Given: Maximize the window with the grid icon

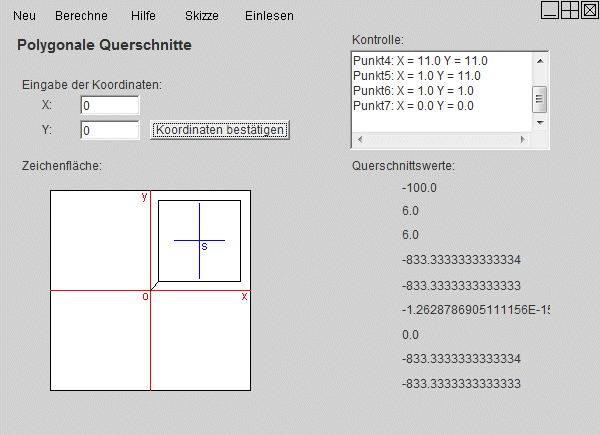Looking at the screenshot, I should [569, 9].
